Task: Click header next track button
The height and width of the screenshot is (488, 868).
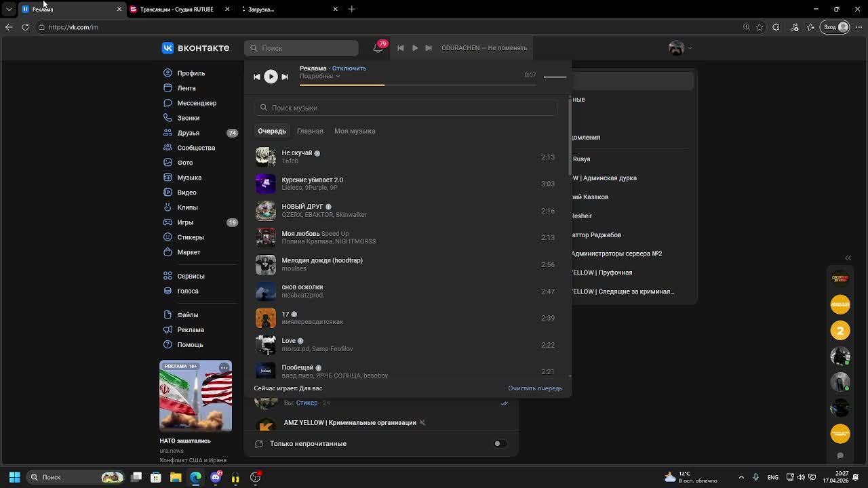Action: [429, 48]
